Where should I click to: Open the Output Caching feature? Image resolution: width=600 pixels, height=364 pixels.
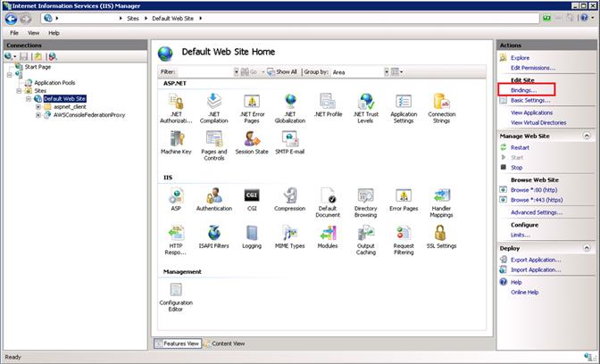(365, 240)
